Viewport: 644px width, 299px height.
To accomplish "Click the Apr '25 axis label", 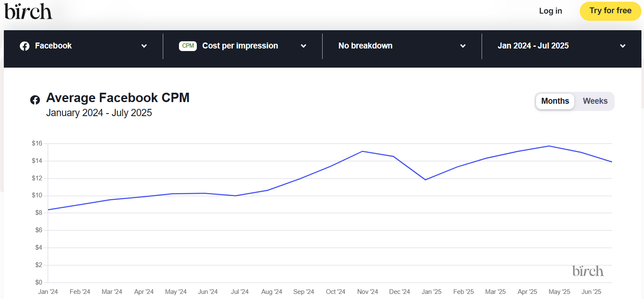I will tap(527, 292).
